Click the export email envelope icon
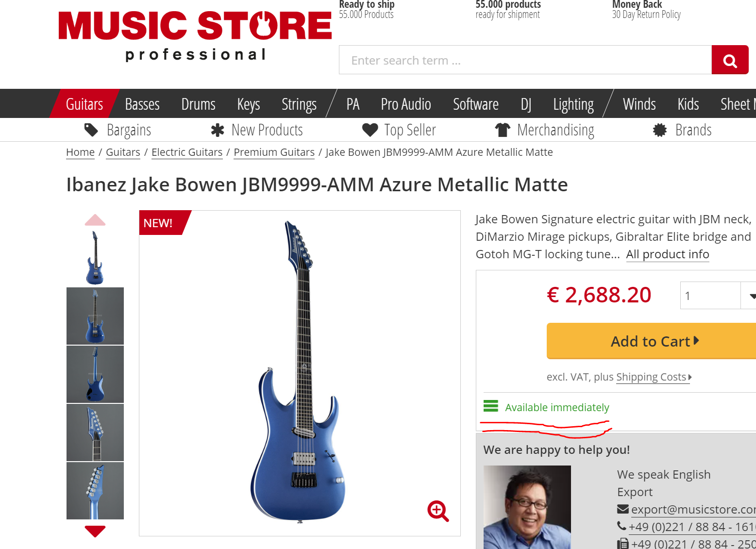This screenshot has width=756, height=549. (622, 509)
